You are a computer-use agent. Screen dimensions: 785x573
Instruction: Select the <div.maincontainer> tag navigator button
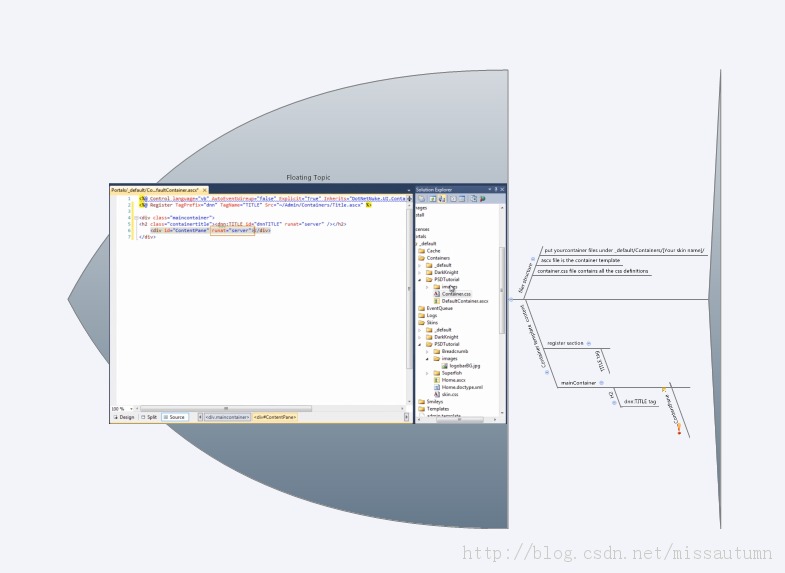(x=227, y=417)
